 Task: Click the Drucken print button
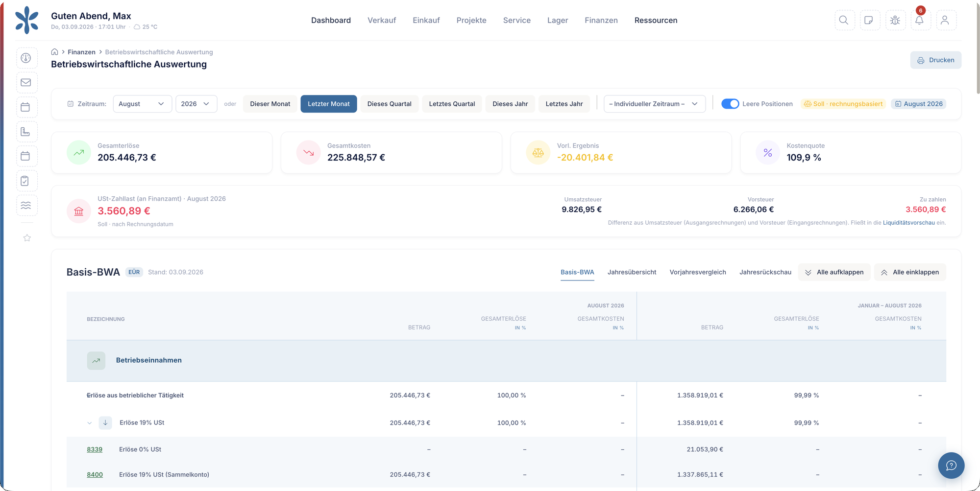[935, 60]
